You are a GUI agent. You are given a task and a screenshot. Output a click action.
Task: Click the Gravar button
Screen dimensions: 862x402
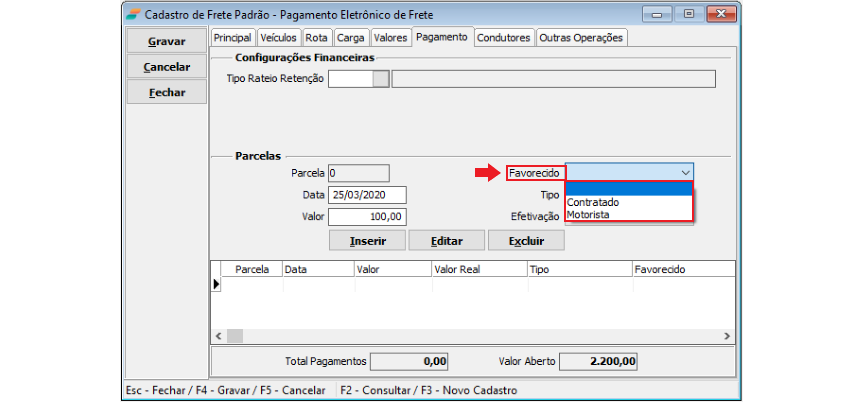coord(166,42)
